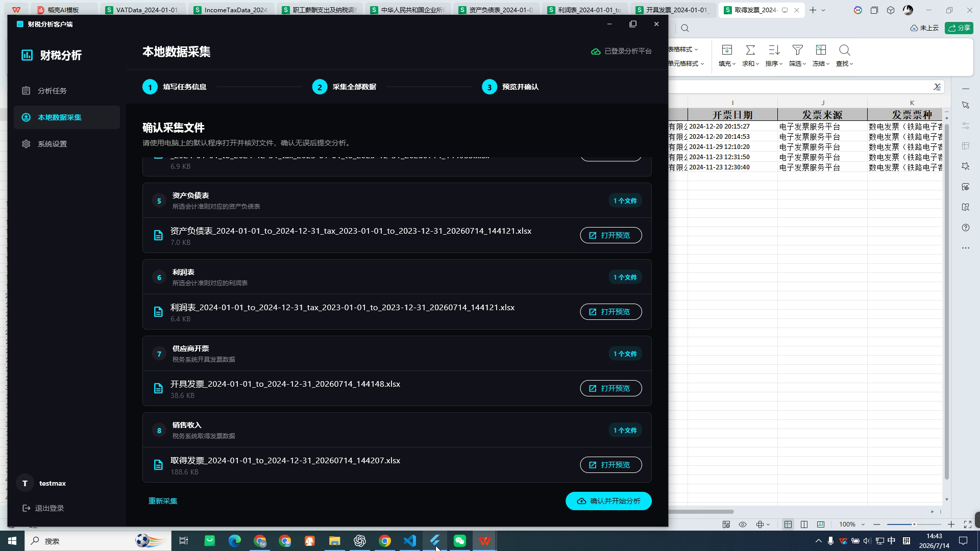This screenshot has height=551, width=980.
Task: Switch to IncomeTaxData WPS tab
Action: click(x=231, y=10)
